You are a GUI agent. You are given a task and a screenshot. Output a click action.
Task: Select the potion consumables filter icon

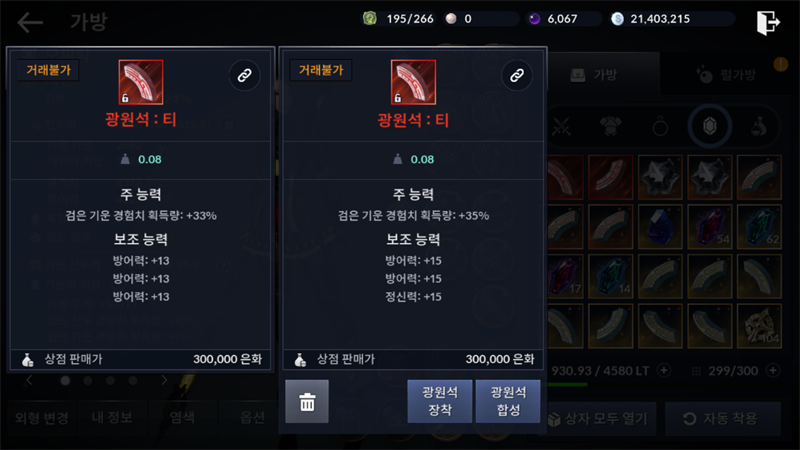pyautogui.click(x=759, y=126)
